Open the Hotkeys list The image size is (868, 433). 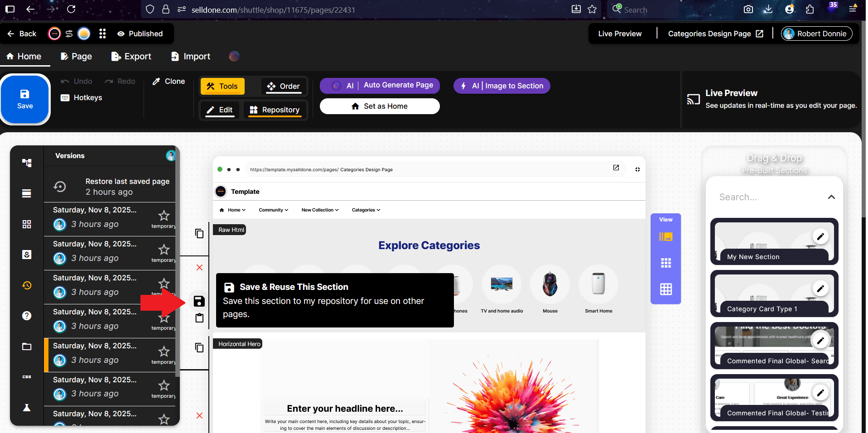[x=82, y=97]
